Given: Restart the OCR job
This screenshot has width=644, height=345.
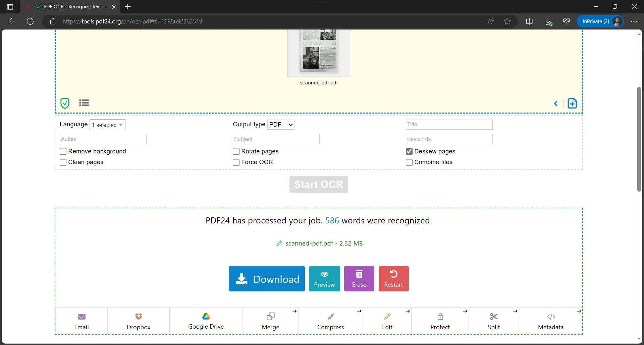Looking at the screenshot, I should 393,279.
